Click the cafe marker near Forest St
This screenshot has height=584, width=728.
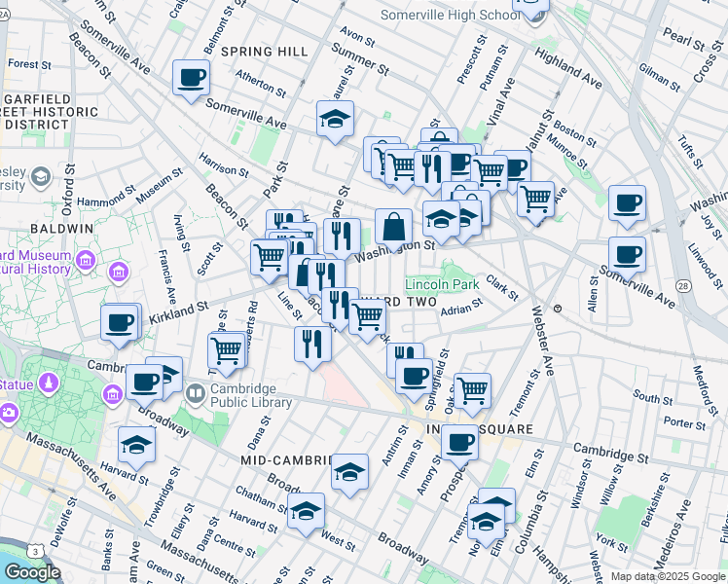(x=191, y=80)
